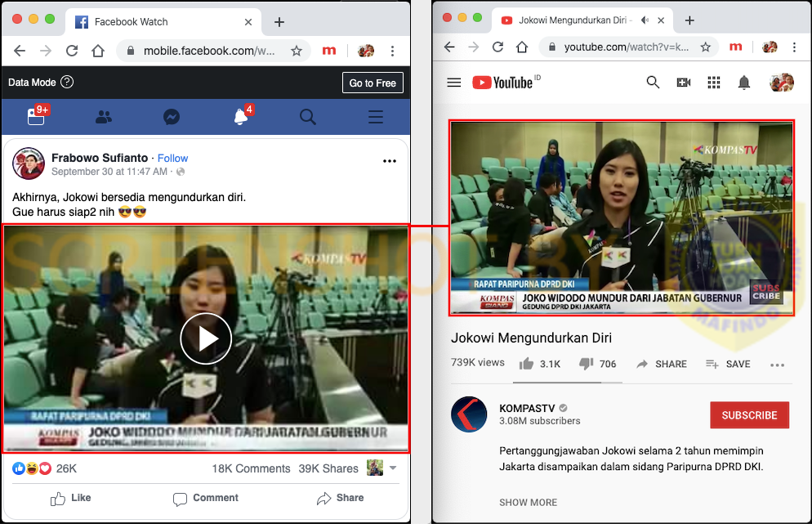Dislike the YouTube video with 706 dislikes
This screenshot has width=812, height=524.
click(x=598, y=364)
